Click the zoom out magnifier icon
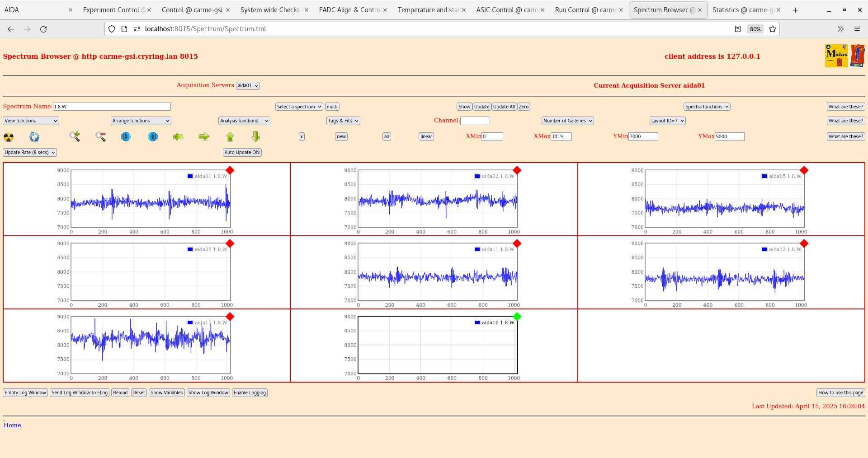 tap(100, 136)
